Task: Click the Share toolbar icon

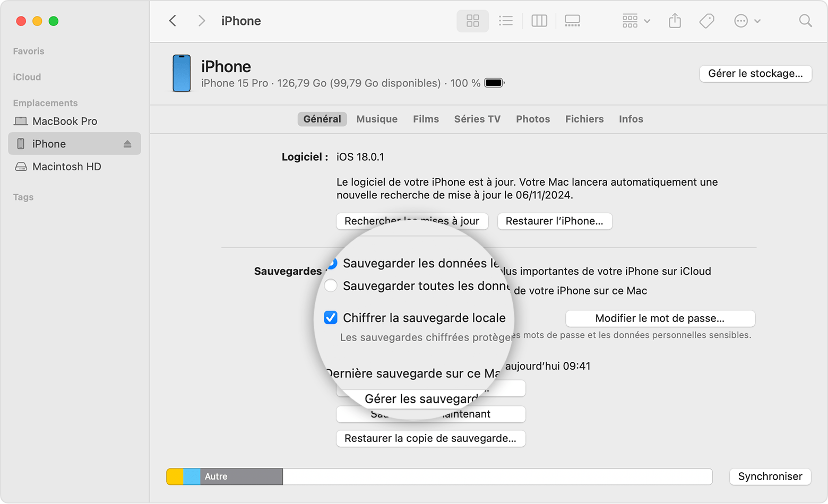Action: (x=675, y=21)
